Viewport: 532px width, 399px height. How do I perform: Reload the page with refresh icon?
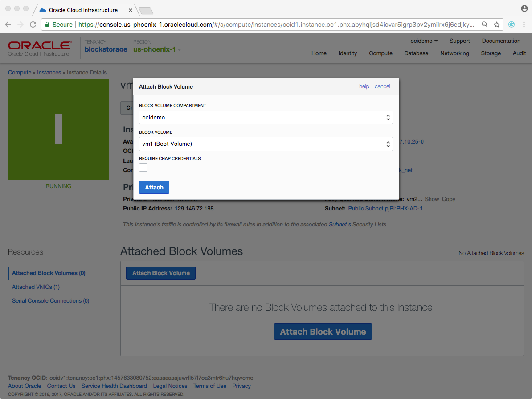[33, 25]
